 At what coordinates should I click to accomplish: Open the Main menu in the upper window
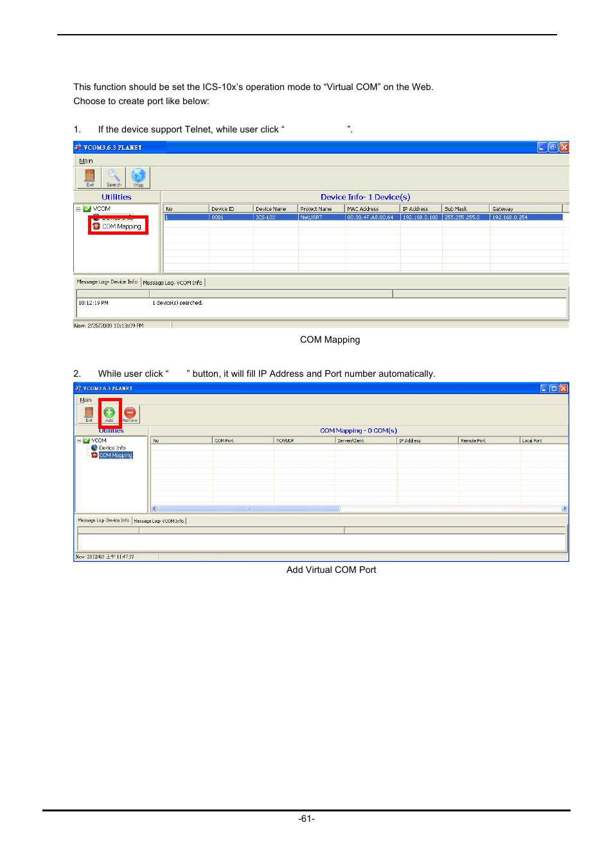pyautogui.click(x=86, y=161)
